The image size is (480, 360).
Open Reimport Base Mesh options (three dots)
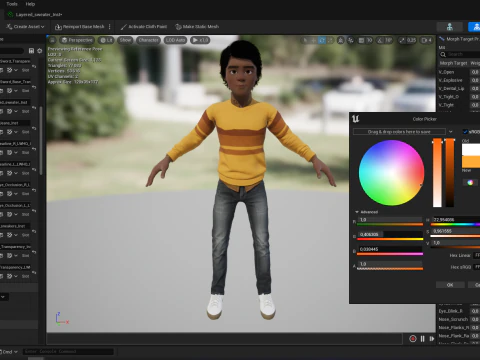pyautogui.click(x=110, y=27)
